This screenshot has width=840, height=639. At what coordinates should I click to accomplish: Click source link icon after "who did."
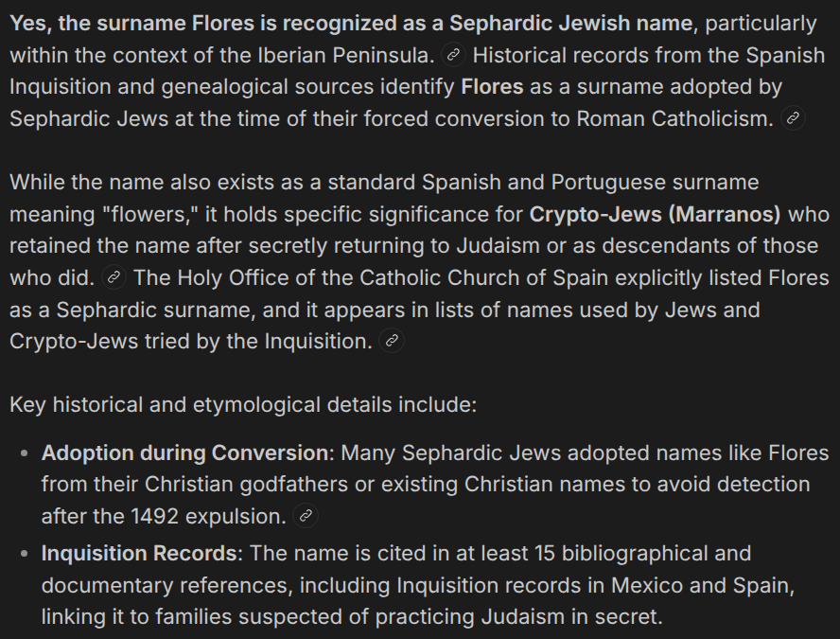[x=114, y=278]
